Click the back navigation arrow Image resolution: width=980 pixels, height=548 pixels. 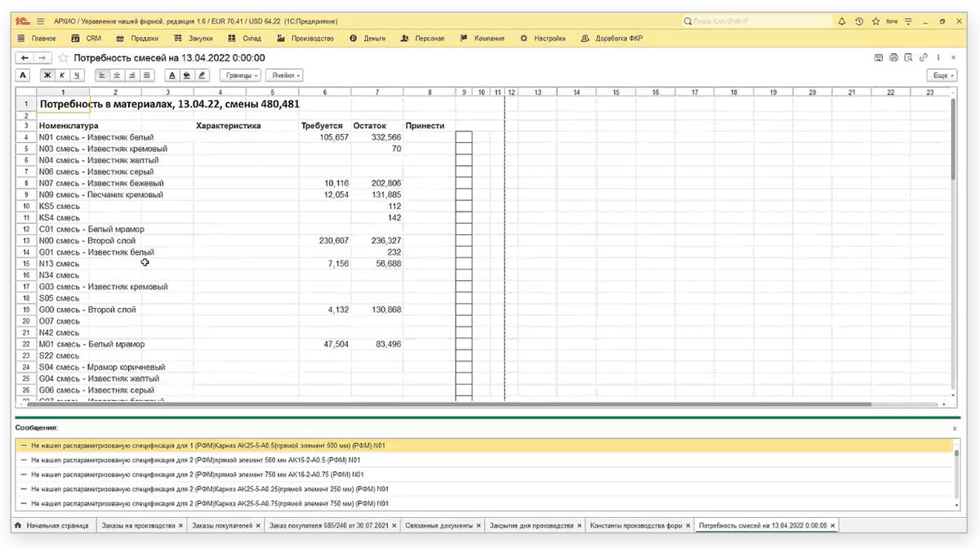(x=24, y=58)
